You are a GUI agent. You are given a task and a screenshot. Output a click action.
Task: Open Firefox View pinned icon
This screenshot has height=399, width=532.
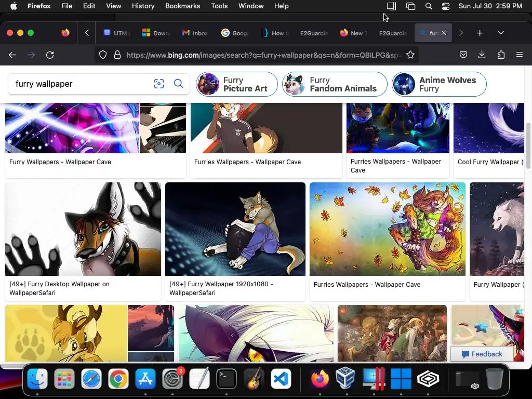point(65,33)
